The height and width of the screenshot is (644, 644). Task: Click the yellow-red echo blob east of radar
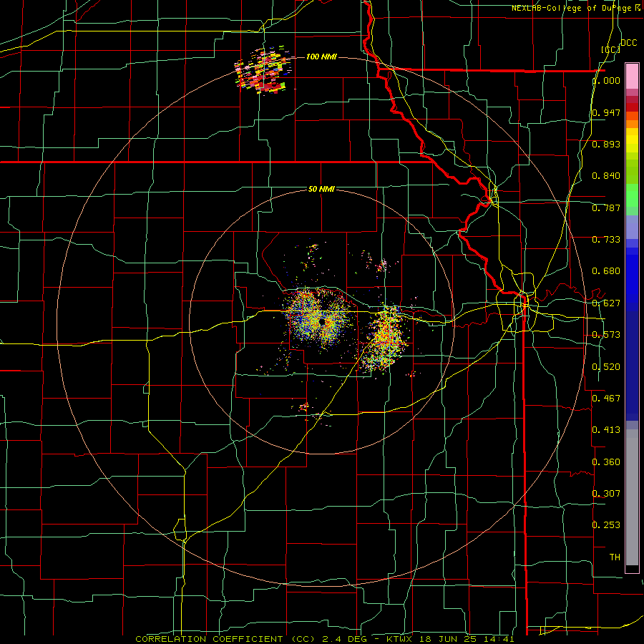coord(385,338)
